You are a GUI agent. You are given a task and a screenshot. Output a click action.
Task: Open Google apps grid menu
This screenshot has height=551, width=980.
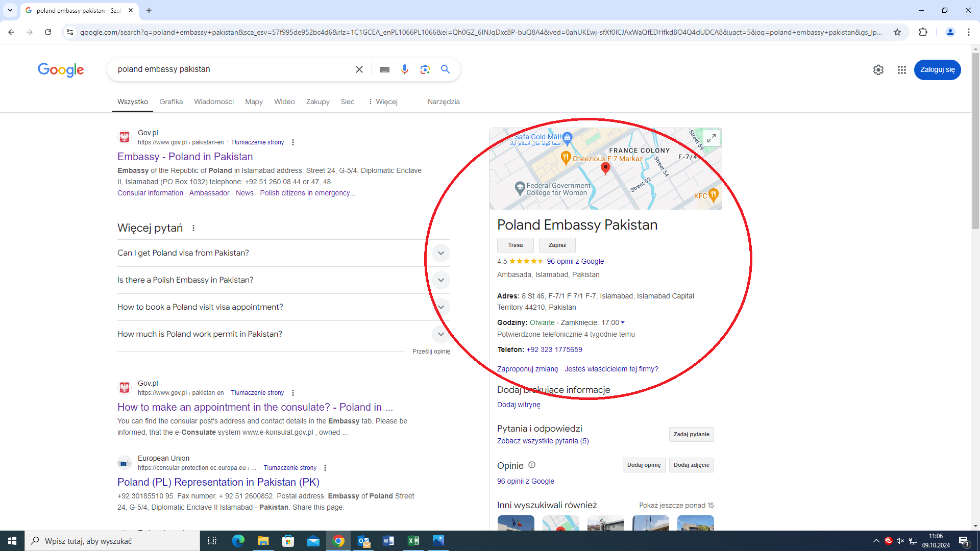901,70
